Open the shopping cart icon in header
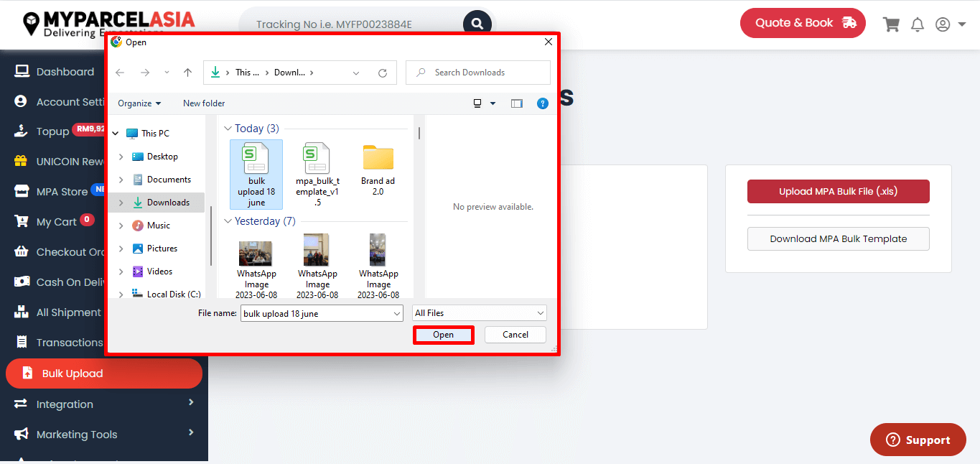The image size is (980, 464). [891, 24]
